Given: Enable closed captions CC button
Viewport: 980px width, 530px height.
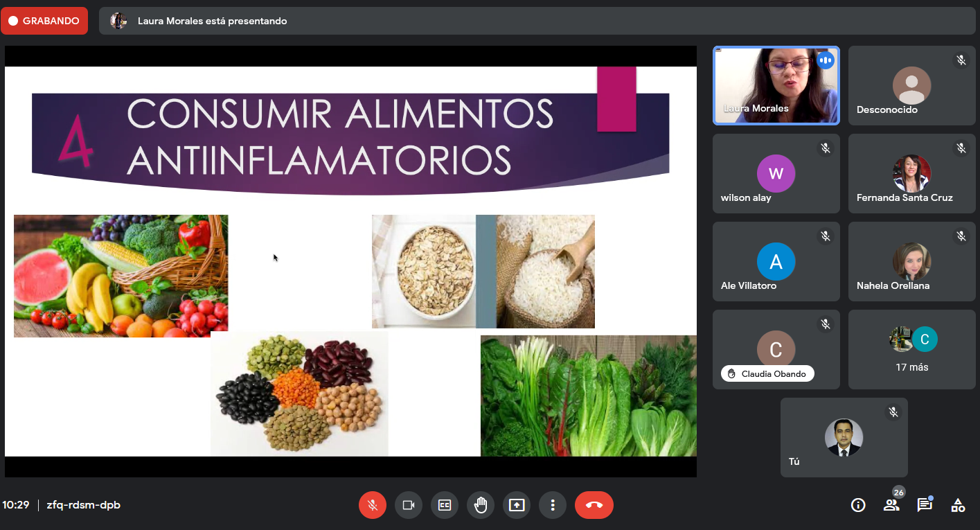Looking at the screenshot, I should point(445,505).
